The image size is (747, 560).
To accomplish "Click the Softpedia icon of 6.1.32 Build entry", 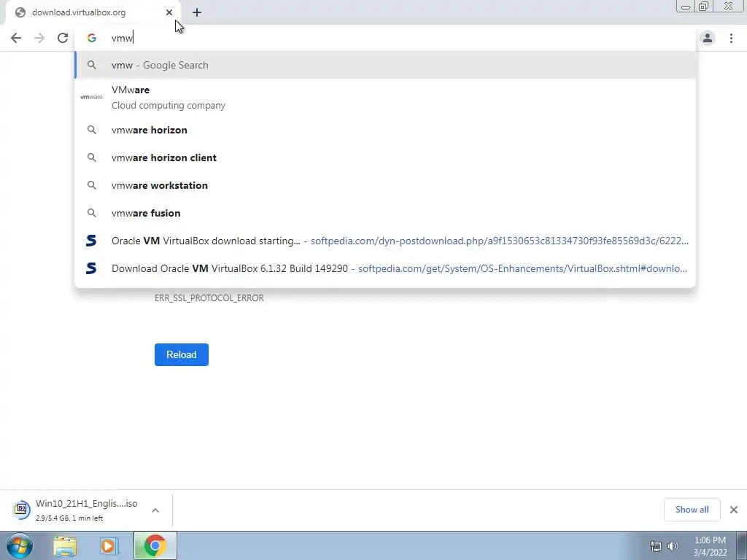I will tap(91, 268).
